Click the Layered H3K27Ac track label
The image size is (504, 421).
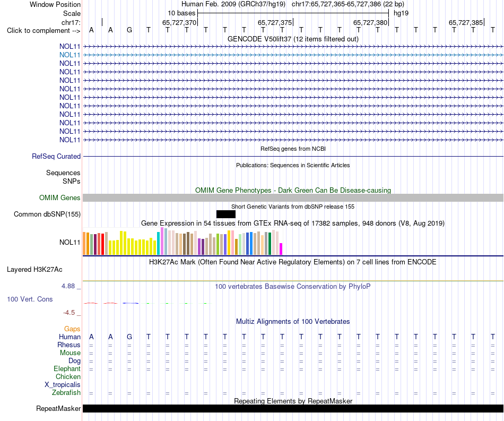34,270
